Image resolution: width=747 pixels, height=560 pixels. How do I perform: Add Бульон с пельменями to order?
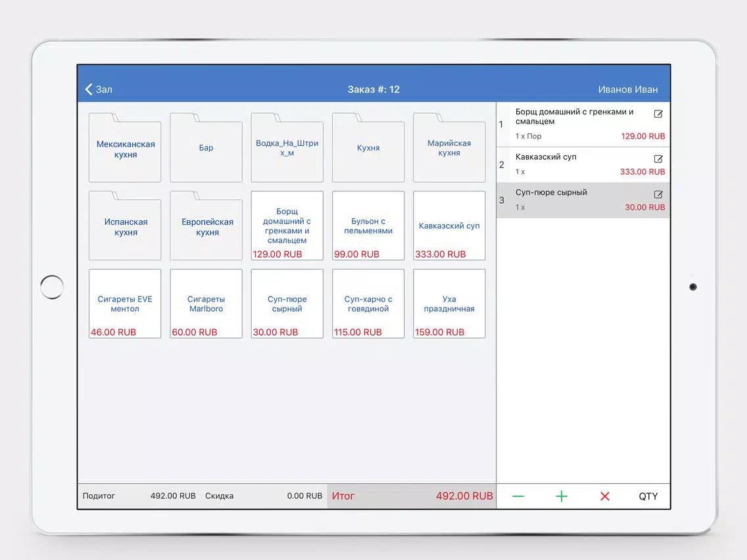[368, 225]
